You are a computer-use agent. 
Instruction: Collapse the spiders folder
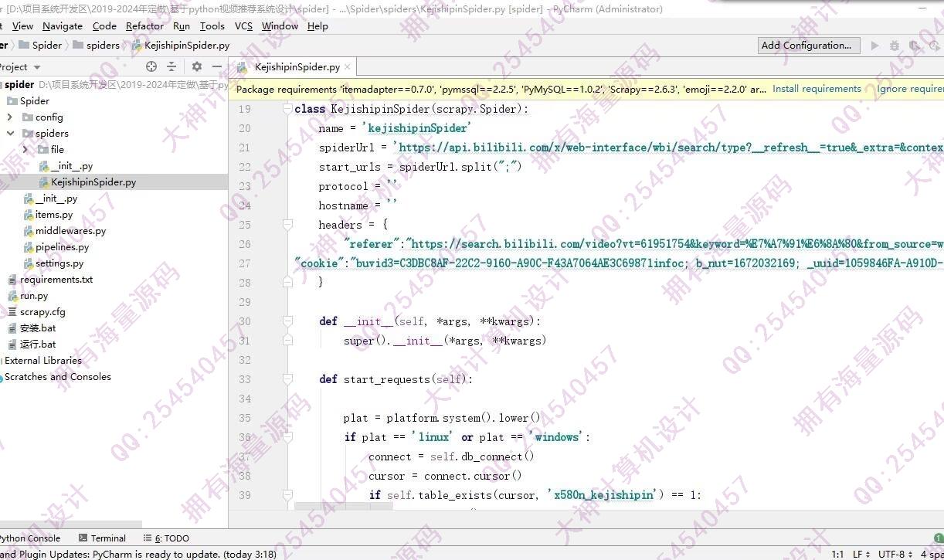click(10, 134)
